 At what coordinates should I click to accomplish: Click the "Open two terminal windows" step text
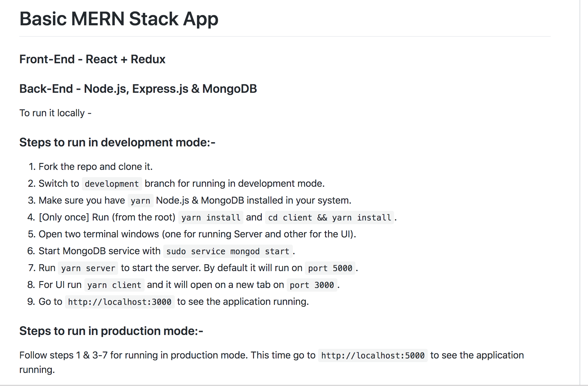(197, 234)
